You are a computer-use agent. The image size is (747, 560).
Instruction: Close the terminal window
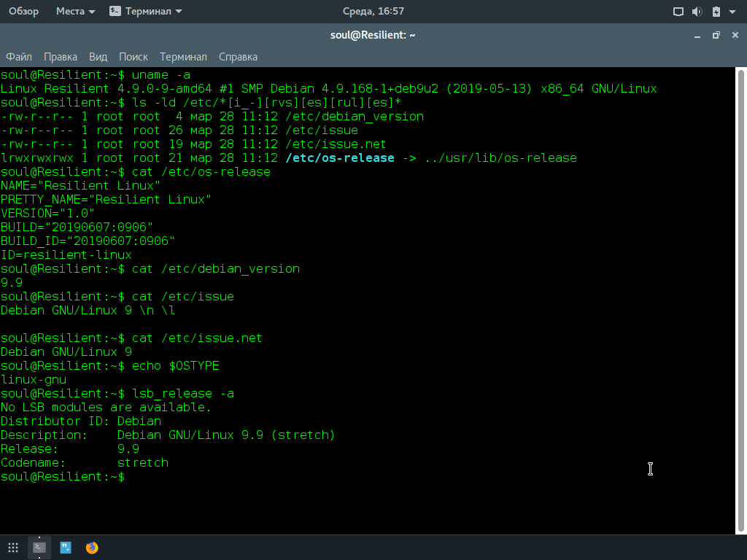[735, 35]
